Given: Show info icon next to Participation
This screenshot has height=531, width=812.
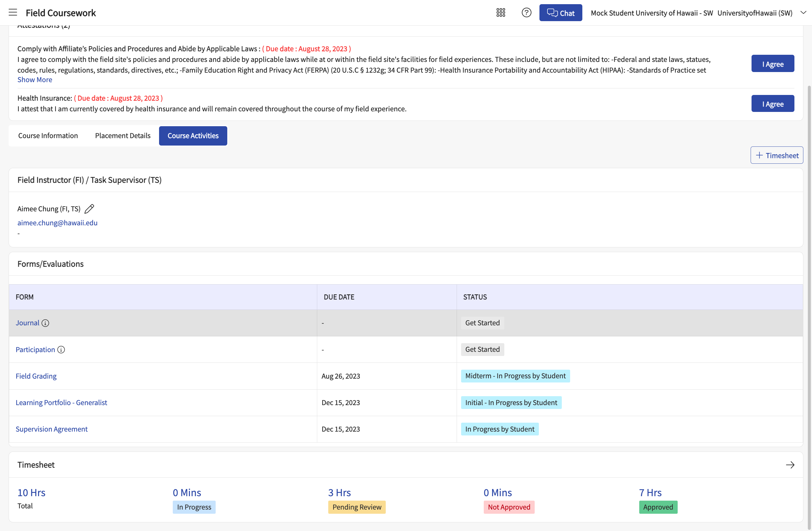Looking at the screenshot, I should (61, 350).
